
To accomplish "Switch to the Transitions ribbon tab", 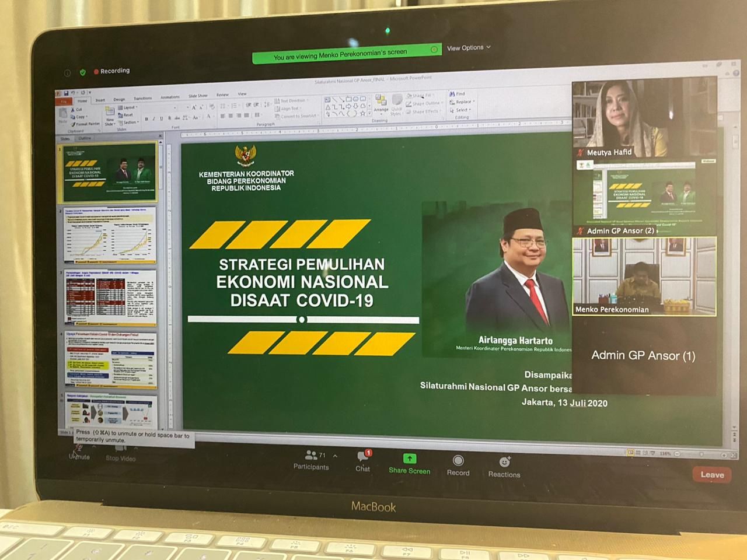I will (x=142, y=99).
